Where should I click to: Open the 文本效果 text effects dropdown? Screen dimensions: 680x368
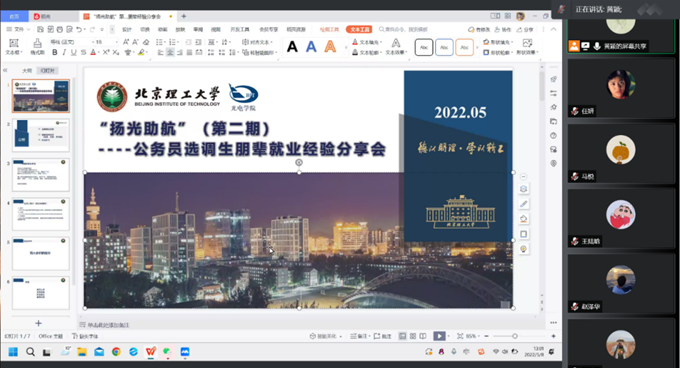click(x=396, y=47)
